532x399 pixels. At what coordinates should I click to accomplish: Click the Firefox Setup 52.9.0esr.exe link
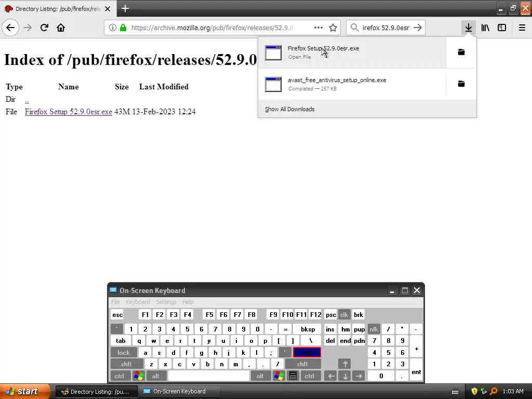pyautogui.click(x=68, y=112)
